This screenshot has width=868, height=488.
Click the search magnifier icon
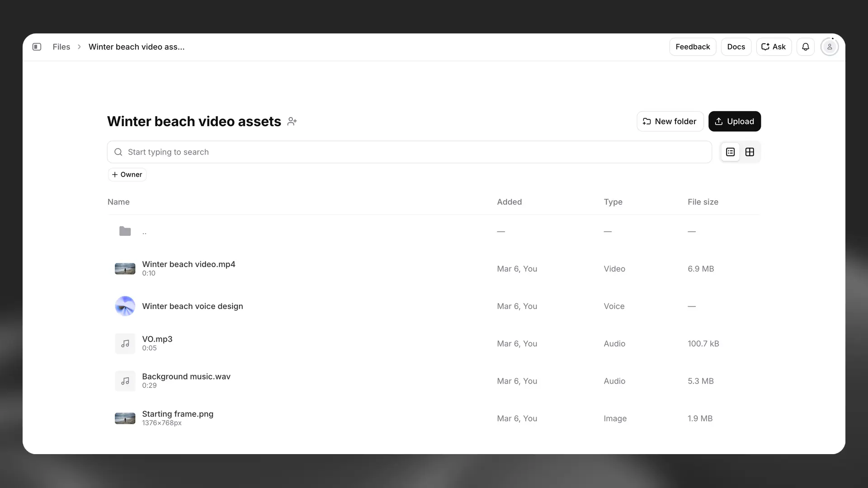coord(118,152)
